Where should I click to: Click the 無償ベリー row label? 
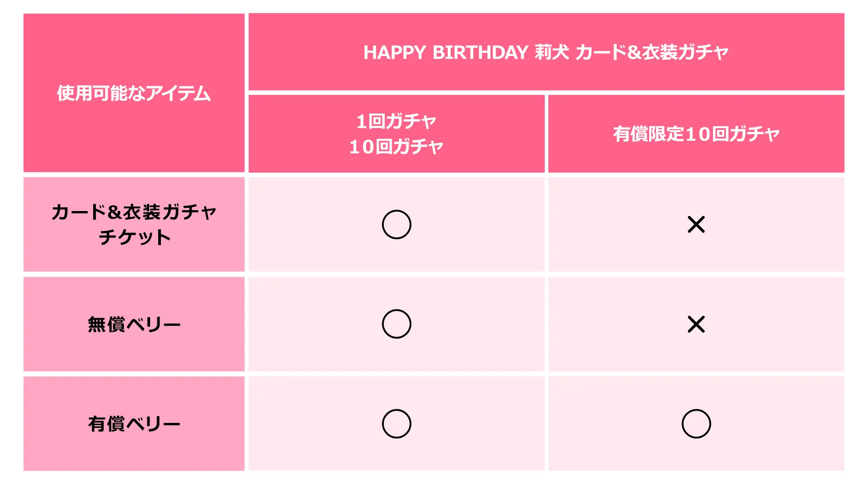[x=134, y=324]
